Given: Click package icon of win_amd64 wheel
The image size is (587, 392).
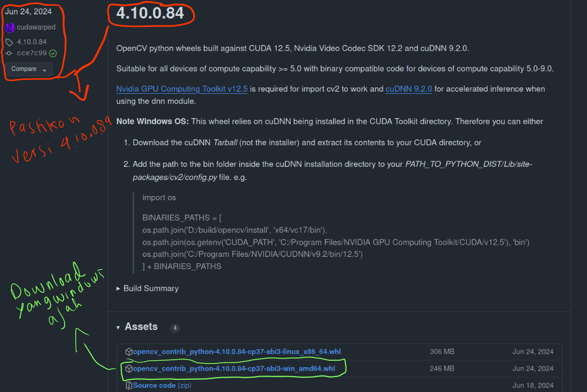Looking at the screenshot, I should coord(128,369).
